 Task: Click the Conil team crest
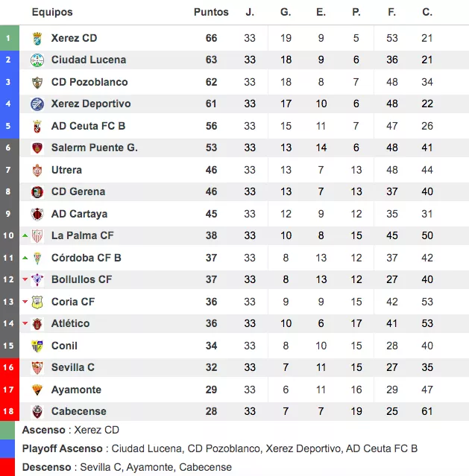coord(37,346)
